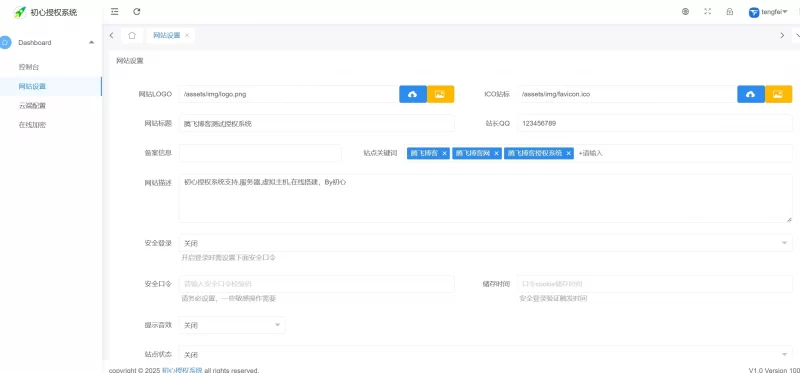This screenshot has width=800, height=373.
Task: Click the Dashboard circle icon
Action: coord(5,42)
